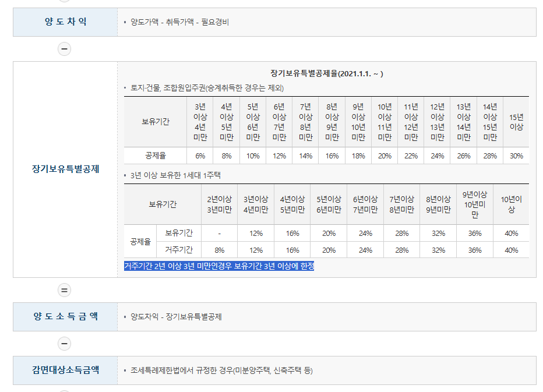Viewport: 543px width, 392px height.
Task: Click the line 토지·건물, 조합원입주권(승계취득한 경우는 제외)
Action: 207,88
